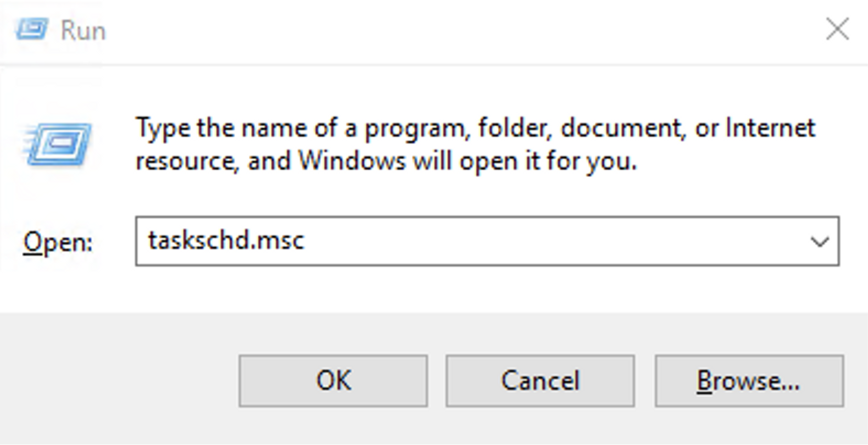Click the "Run" title text
868x445 pixels.
point(83,31)
